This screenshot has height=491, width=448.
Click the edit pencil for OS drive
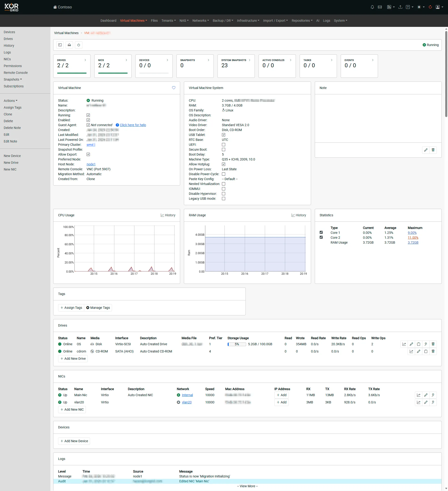tap(411, 344)
